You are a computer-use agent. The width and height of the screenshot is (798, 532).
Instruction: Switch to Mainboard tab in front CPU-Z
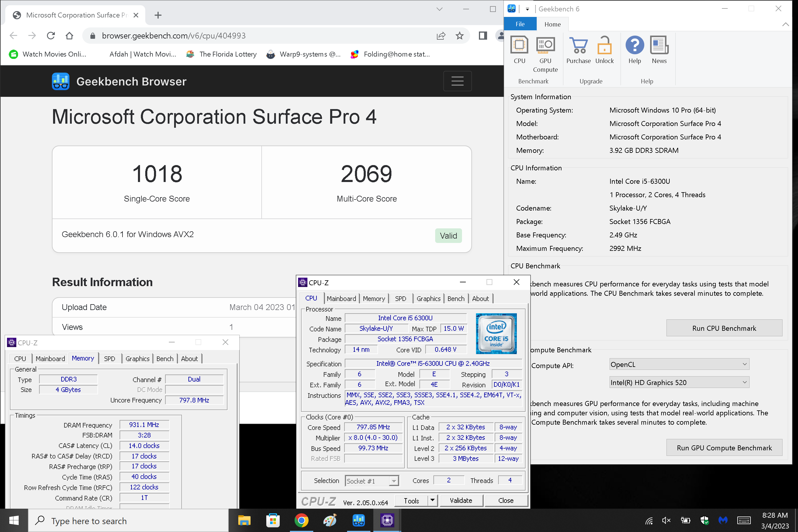click(x=341, y=299)
